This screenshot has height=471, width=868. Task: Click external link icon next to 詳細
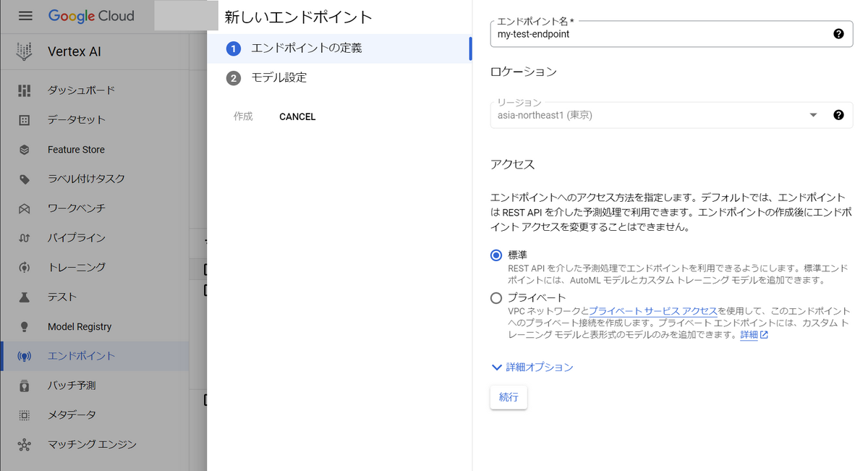(764, 335)
